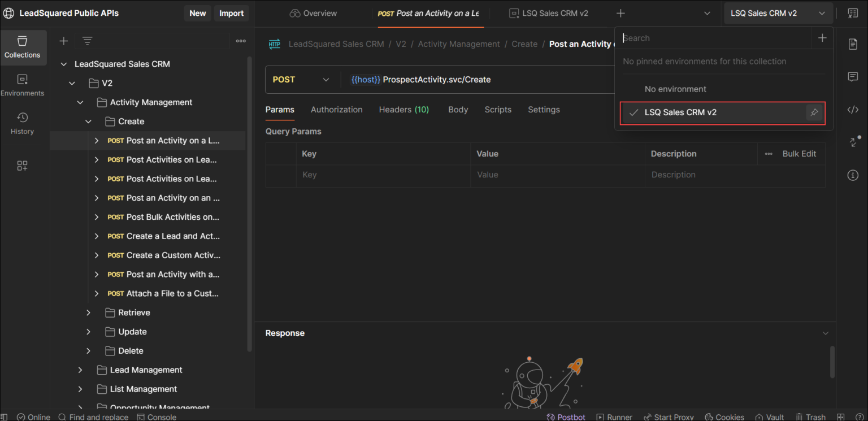868x421 pixels.
Task: Open the History sidebar tab
Action: pyautogui.click(x=23, y=123)
